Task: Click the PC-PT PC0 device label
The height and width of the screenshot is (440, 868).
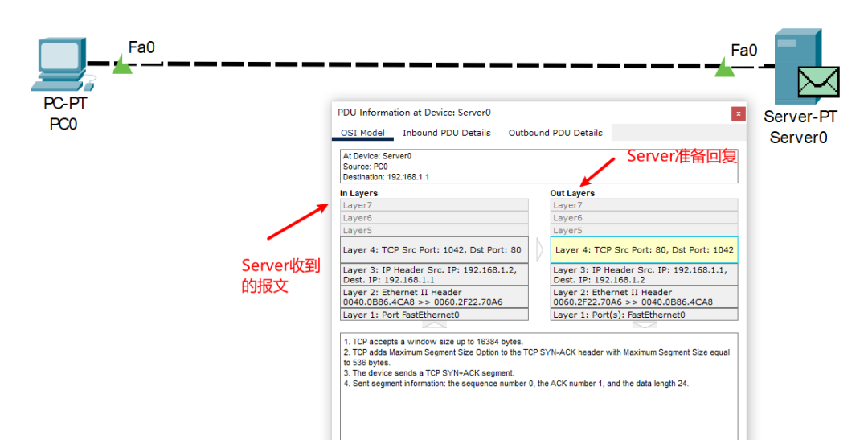Action: (x=64, y=113)
